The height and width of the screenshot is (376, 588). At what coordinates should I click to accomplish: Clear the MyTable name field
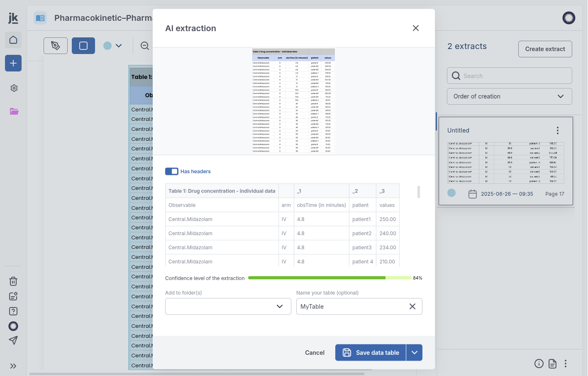pos(412,307)
